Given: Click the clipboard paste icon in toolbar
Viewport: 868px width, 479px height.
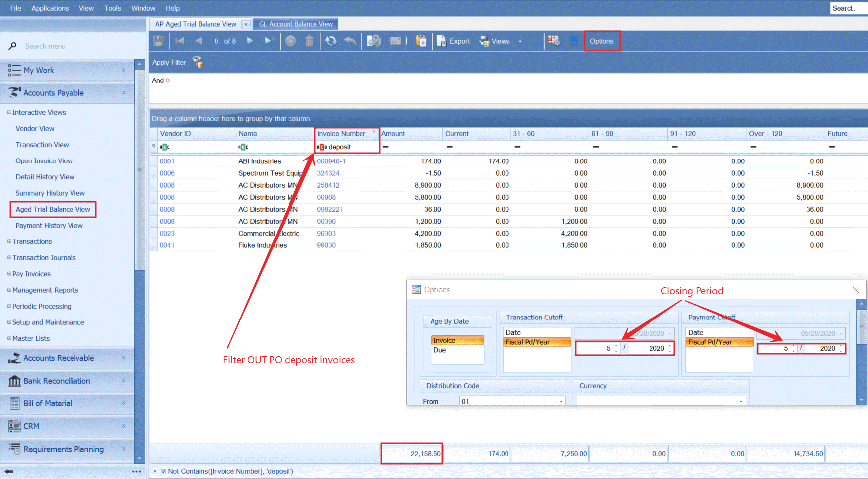Looking at the screenshot, I should click(x=421, y=41).
